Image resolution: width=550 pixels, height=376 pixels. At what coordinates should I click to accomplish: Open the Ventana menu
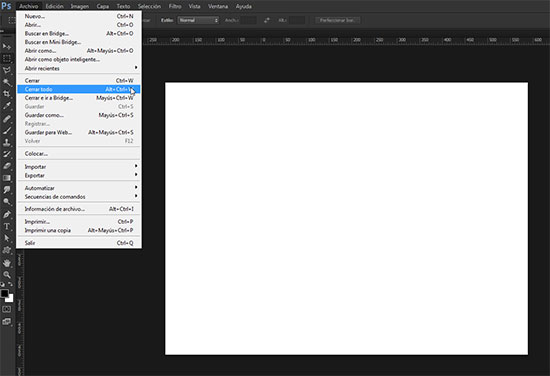coord(218,6)
